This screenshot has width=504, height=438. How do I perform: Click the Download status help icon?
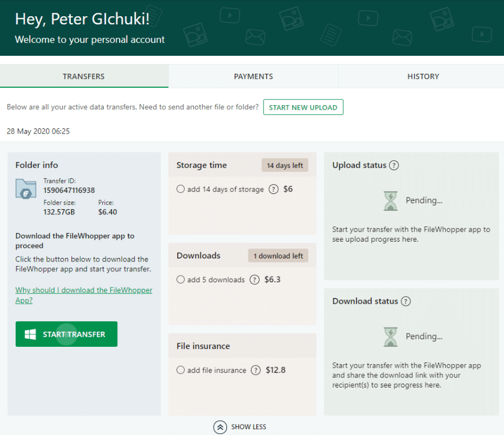(406, 301)
